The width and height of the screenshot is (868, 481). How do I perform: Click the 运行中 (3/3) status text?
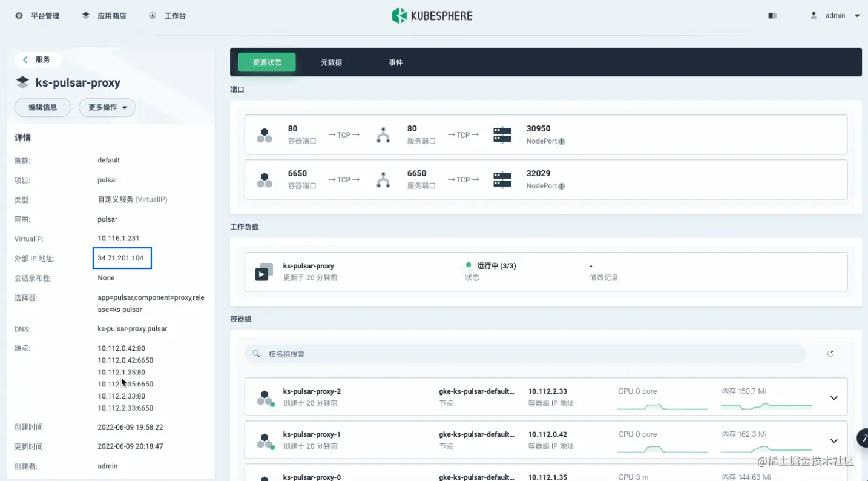(x=496, y=266)
